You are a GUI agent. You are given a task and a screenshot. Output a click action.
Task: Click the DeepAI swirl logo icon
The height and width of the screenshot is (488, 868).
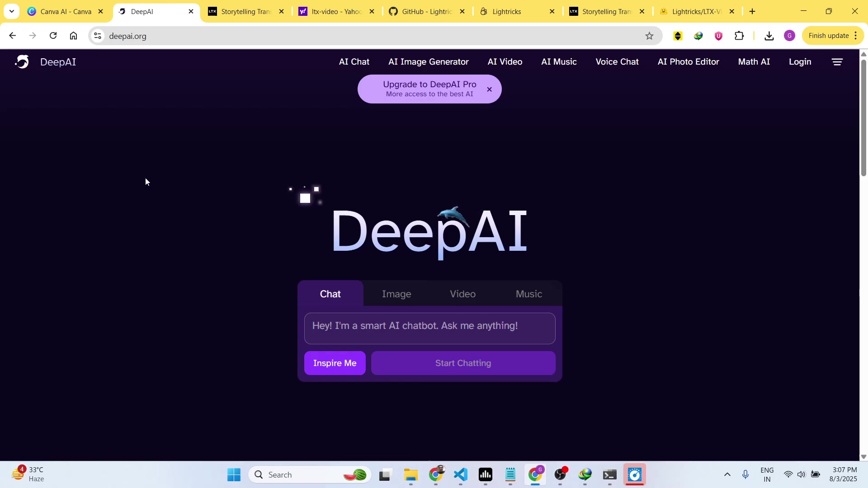pyautogui.click(x=22, y=62)
